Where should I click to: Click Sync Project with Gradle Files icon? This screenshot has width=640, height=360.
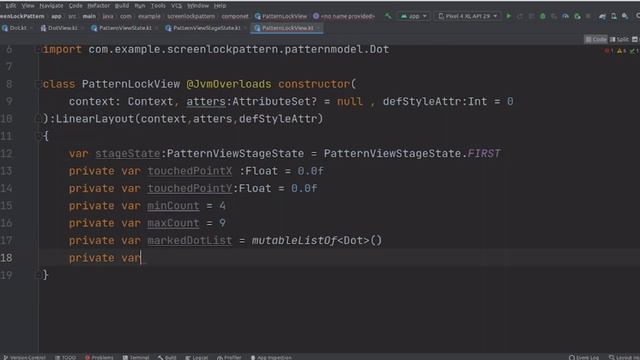(602, 16)
